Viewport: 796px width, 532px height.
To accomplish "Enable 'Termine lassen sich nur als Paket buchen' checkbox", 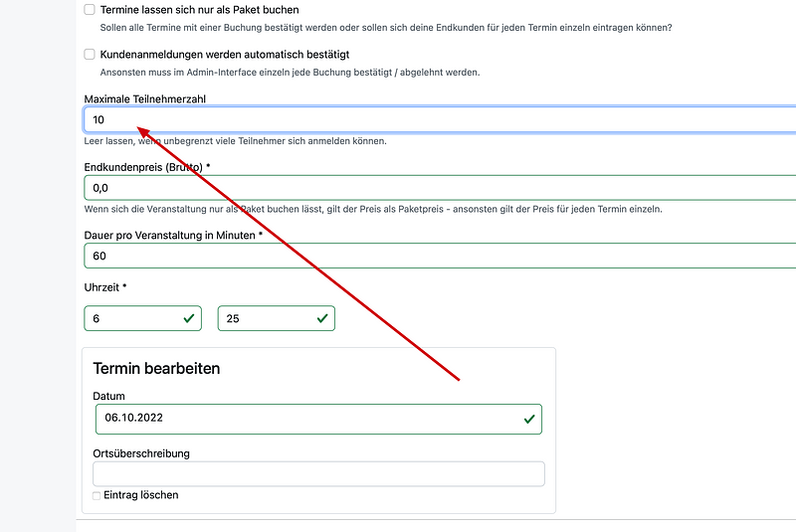I will point(91,10).
